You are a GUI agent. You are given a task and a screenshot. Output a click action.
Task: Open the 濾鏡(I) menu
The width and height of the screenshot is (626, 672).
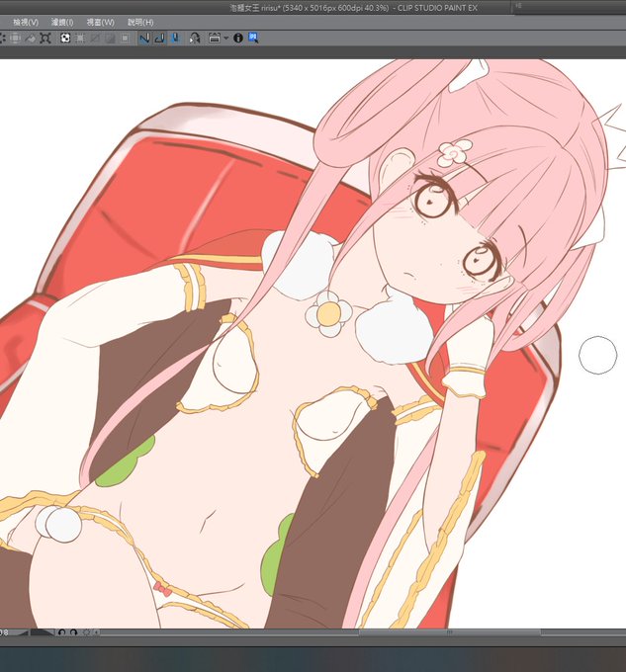click(x=62, y=22)
